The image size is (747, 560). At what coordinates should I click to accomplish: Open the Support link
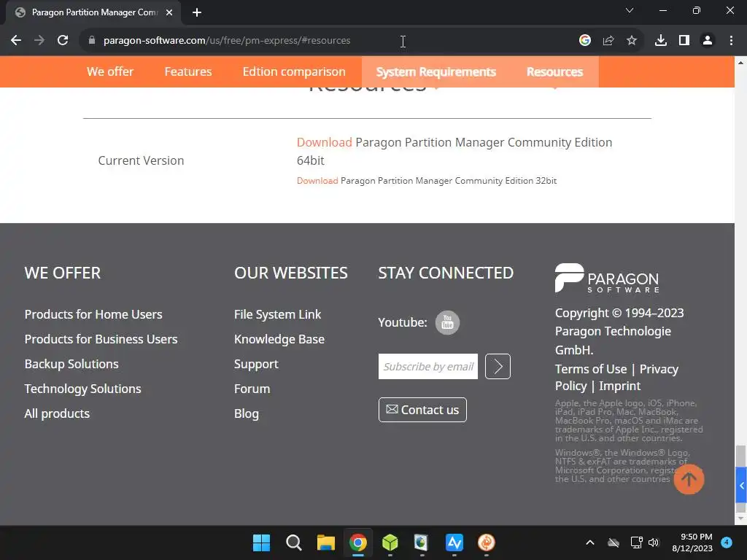256,364
